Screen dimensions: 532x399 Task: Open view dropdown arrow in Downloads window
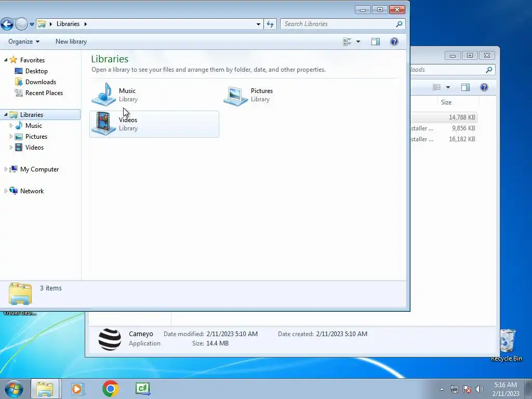pyautogui.click(x=448, y=87)
